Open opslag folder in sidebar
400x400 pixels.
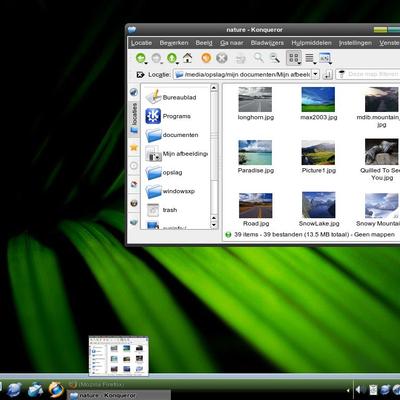point(164,172)
